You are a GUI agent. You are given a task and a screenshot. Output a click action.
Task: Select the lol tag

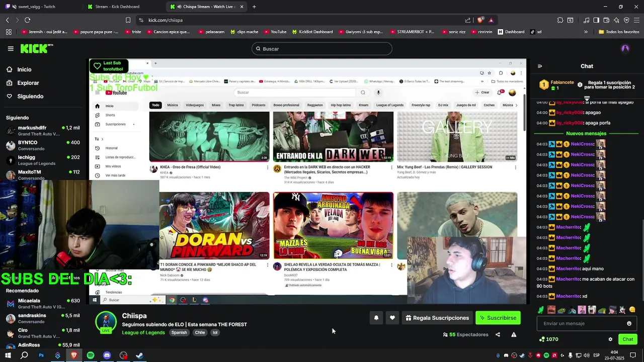click(x=215, y=333)
